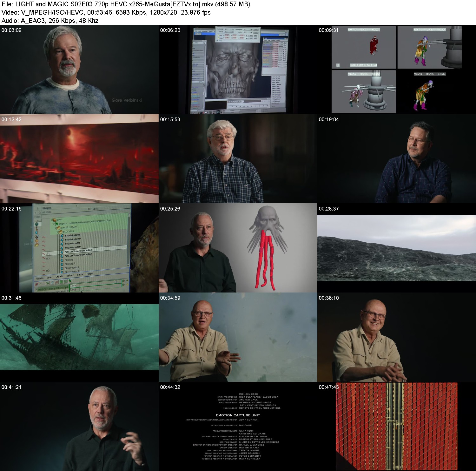Click the 'EMOTION CAPTURE UNIT' credits heading
This screenshot has height=471, width=476.
click(238, 415)
